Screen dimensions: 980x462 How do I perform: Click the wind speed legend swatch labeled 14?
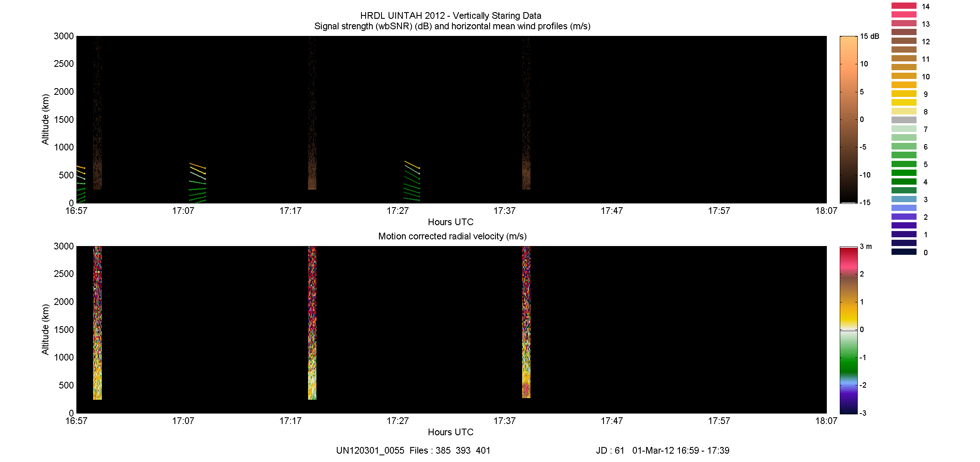tap(904, 6)
